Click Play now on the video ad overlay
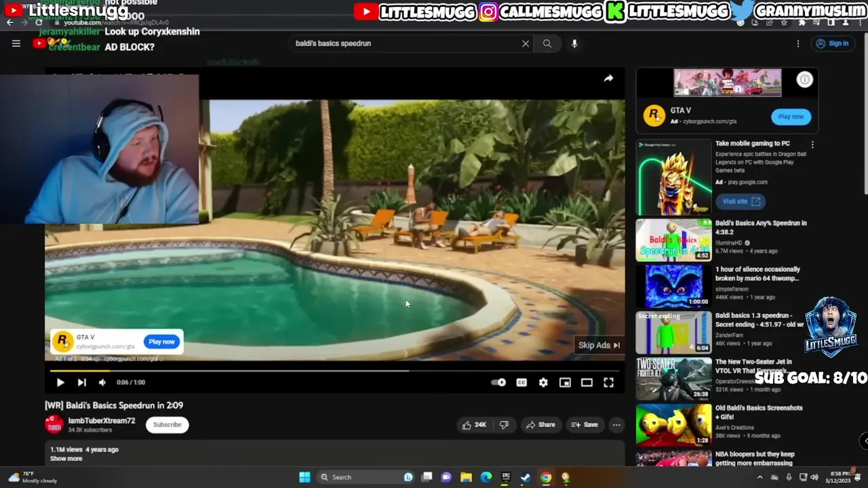This screenshot has width=868, height=488. point(161,342)
